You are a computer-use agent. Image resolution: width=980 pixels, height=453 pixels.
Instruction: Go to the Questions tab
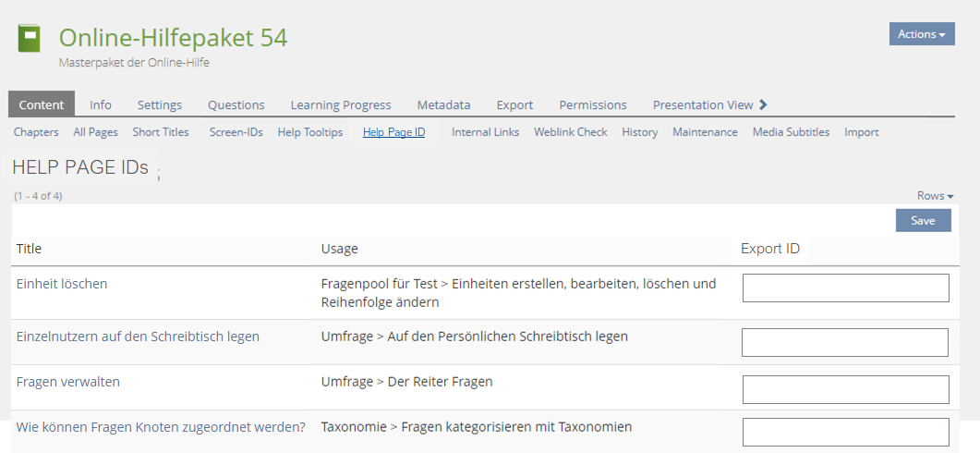coord(236,104)
